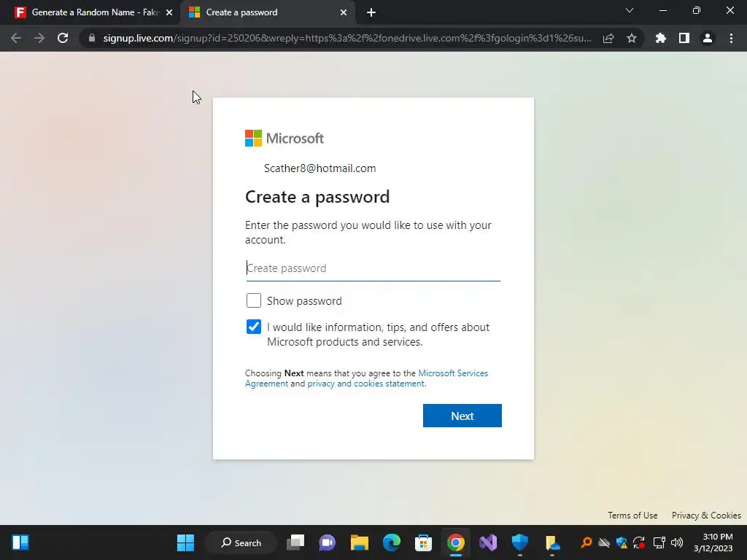Open the privacy and cookies statement link
This screenshot has height=560, width=747.
tap(367, 384)
